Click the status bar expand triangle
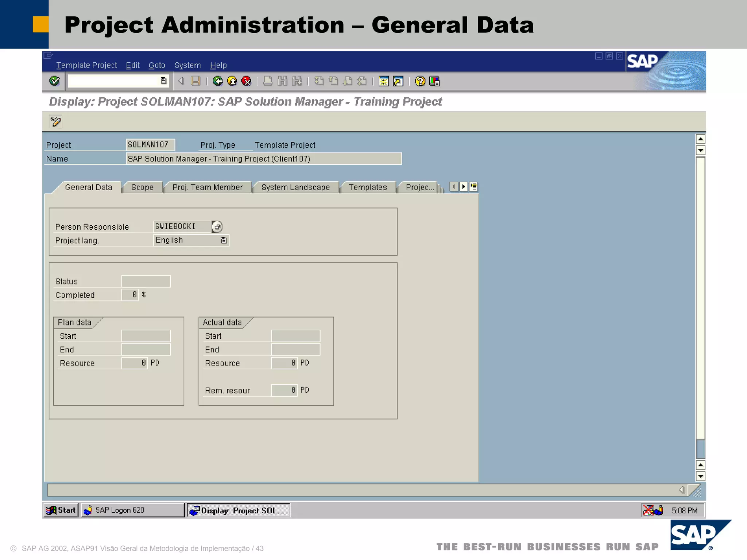747x560 pixels. (x=681, y=490)
